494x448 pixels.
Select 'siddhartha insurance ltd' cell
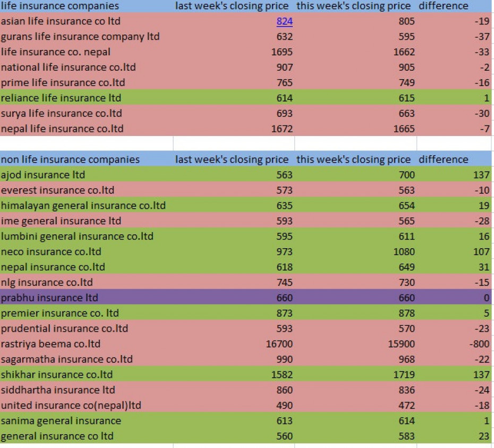coord(87,390)
